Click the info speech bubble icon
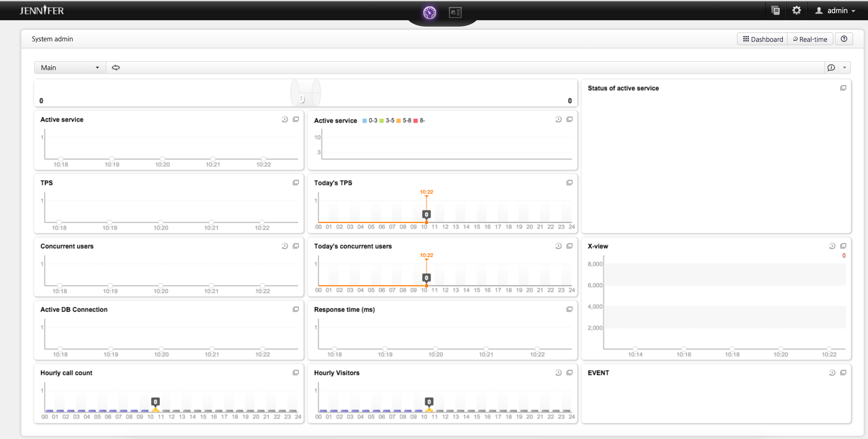This screenshot has width=868, height=439. click(831, 68)
